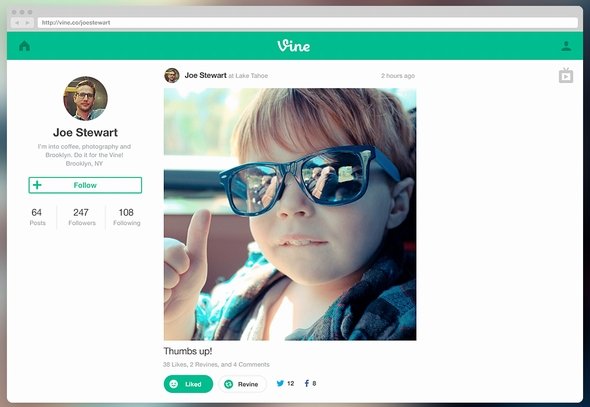Click the Twitter share icon with 12
Viewport: 590px width, 407px height.
[x=285, y=383]
